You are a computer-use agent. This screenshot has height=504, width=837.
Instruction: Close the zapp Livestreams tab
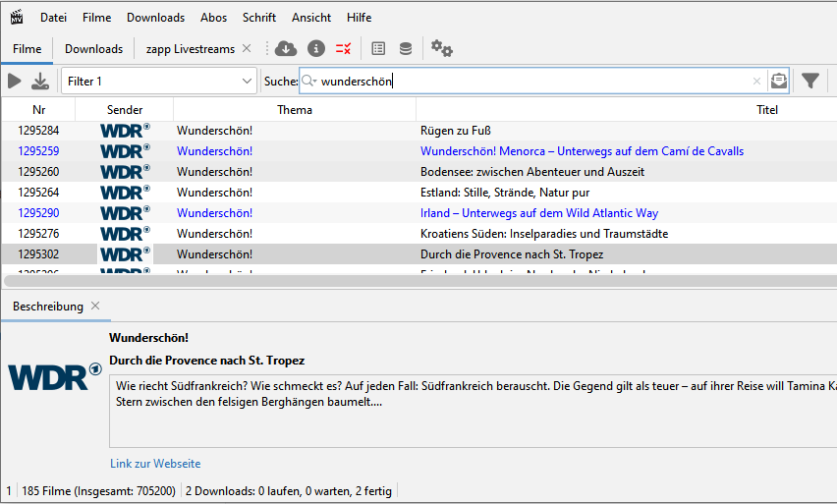tap(247, 48)
